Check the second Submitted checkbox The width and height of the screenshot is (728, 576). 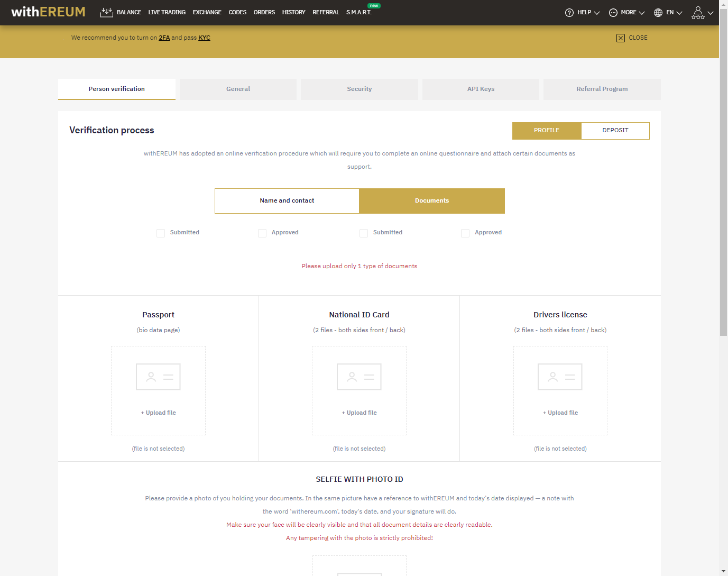pos(364,233)
